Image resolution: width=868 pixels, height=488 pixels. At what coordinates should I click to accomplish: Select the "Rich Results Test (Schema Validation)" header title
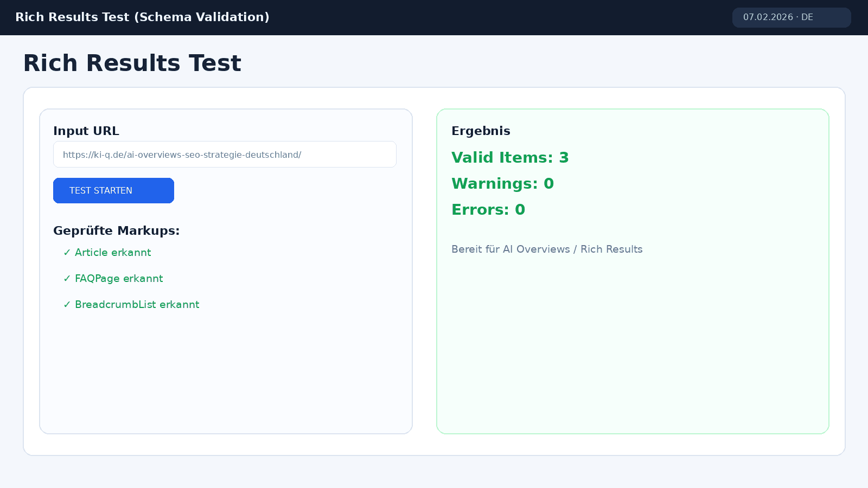(143, 17)
